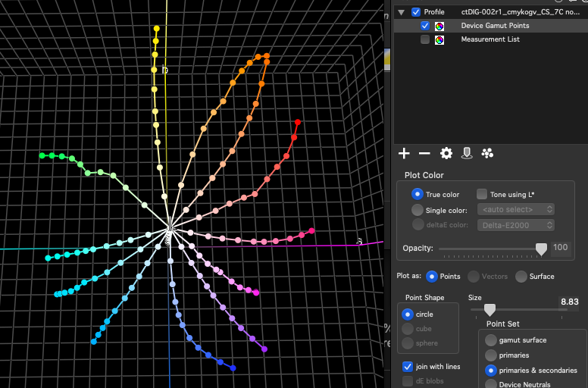Screen dimensions: 588x388
Task: Select Surface plot mode
Action: pos(521,277)
